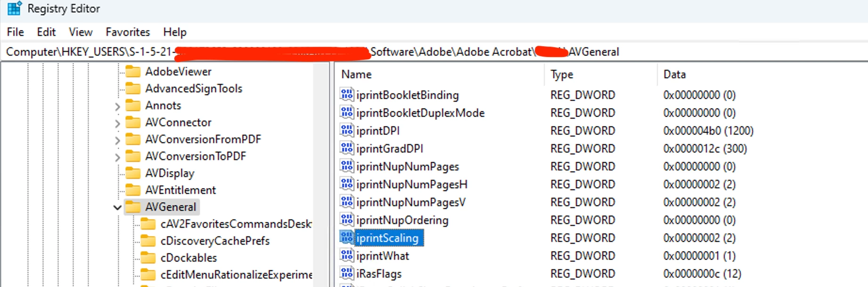
Task: Click the AVGeneral open folder icon
Action: point(133,207)
